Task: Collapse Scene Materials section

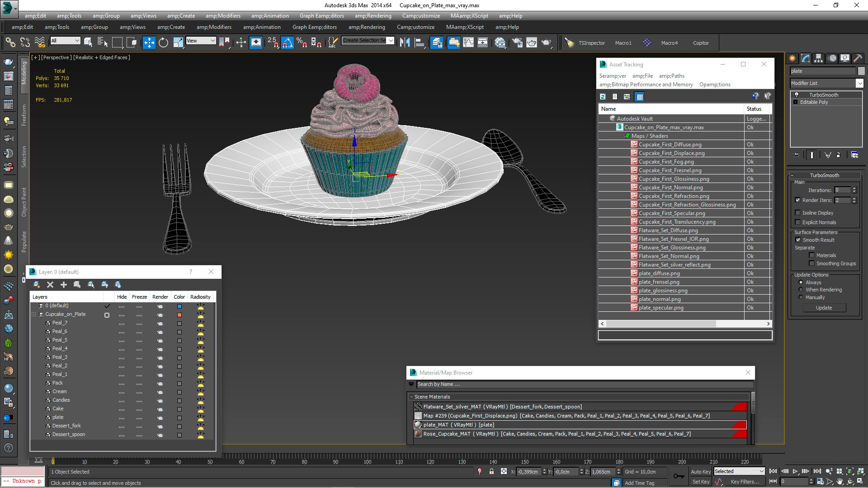Action: [x=411, y=397]
